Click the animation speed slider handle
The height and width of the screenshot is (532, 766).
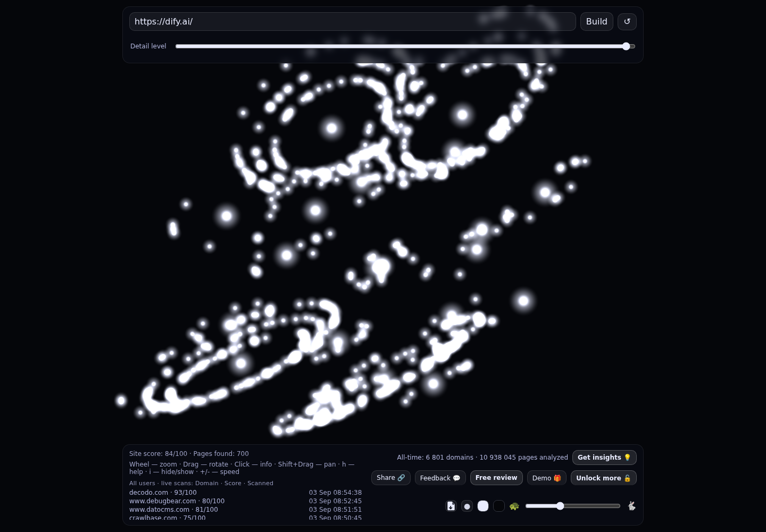[x=560, y=506]
